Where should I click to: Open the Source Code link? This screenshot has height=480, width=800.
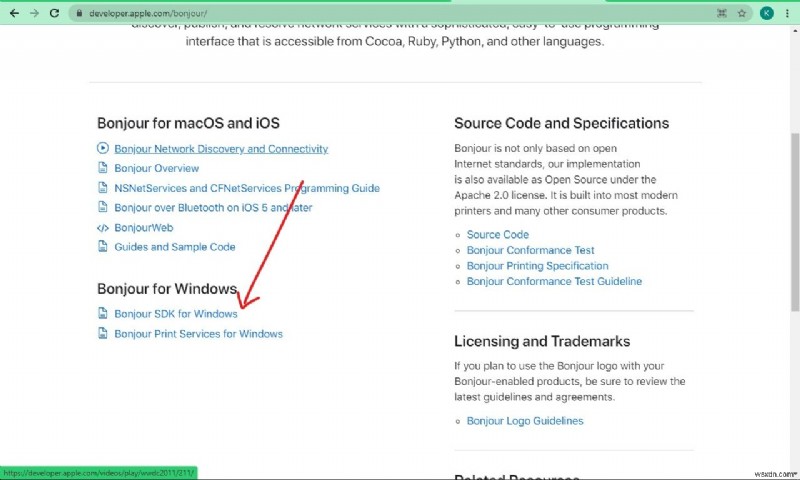tap(497, 235)
